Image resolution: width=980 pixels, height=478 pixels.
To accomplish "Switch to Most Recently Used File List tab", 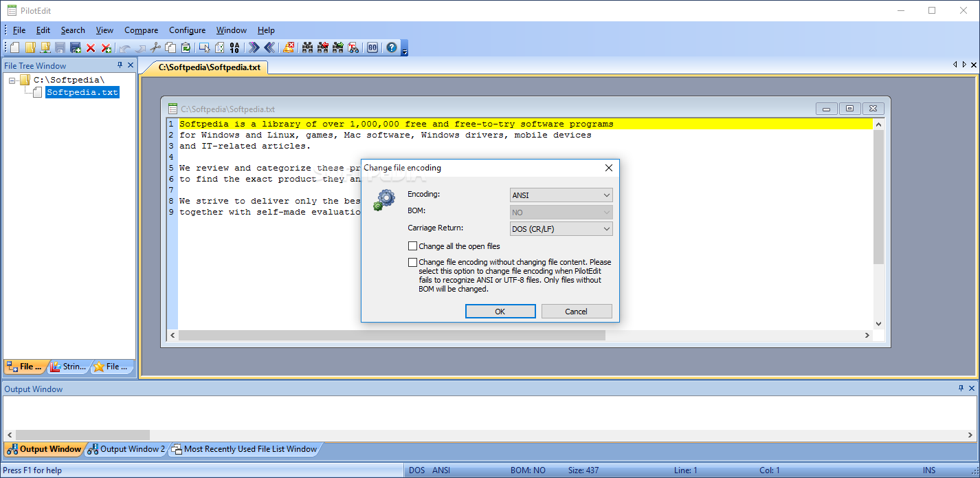I will [245, 449].
